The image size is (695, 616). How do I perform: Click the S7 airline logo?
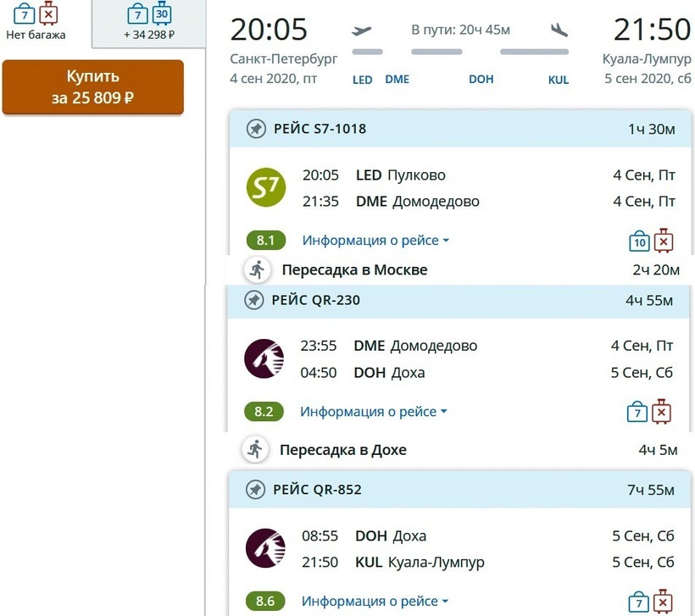(x=266, y=188)
